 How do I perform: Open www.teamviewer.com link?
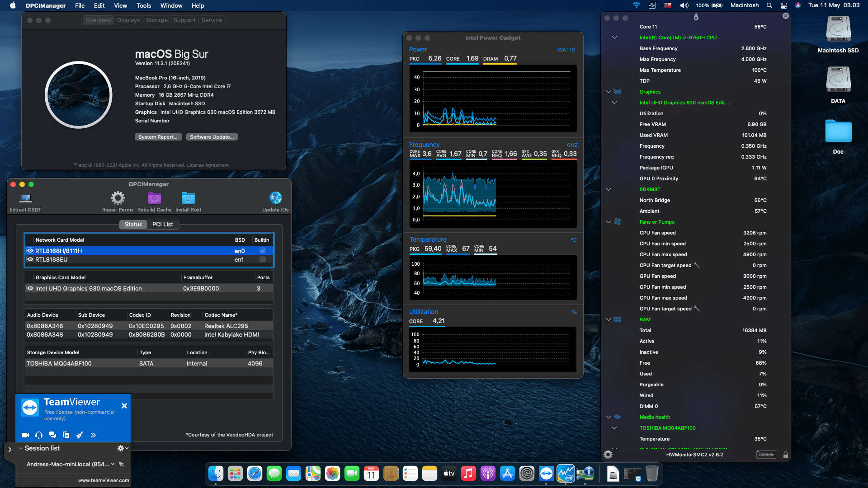[x=104, y=480]
